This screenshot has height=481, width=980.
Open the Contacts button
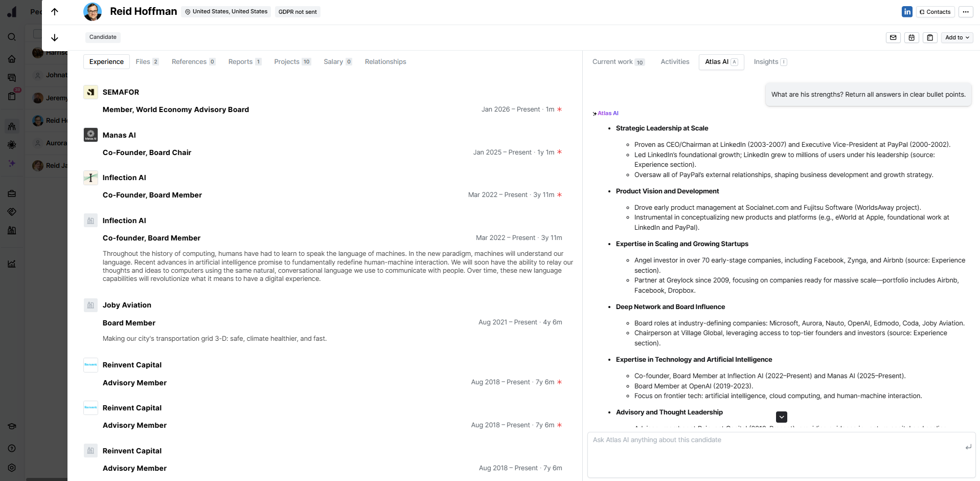click(935, 12)
